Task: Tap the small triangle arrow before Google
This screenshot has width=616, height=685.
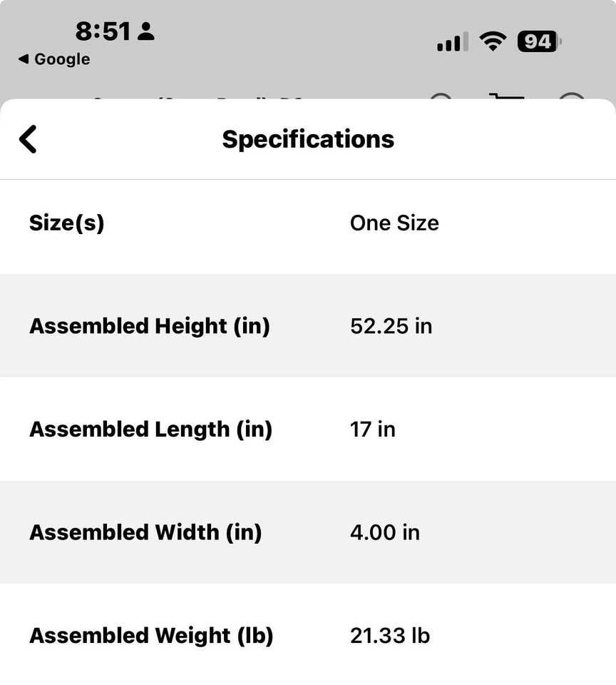Action: (x=24, y=59)
